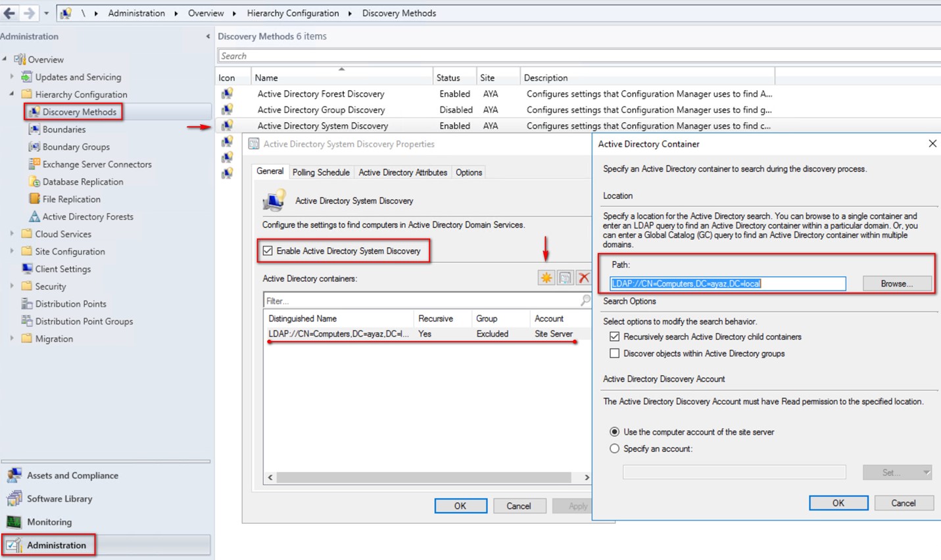Click the filter magnifier search icon
The image size is (941, 560).
[585, 300]
